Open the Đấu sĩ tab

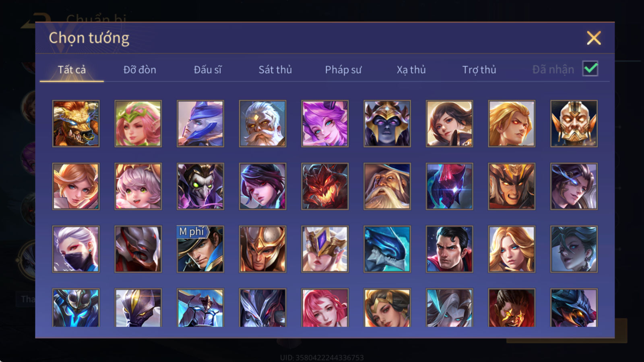207,70
